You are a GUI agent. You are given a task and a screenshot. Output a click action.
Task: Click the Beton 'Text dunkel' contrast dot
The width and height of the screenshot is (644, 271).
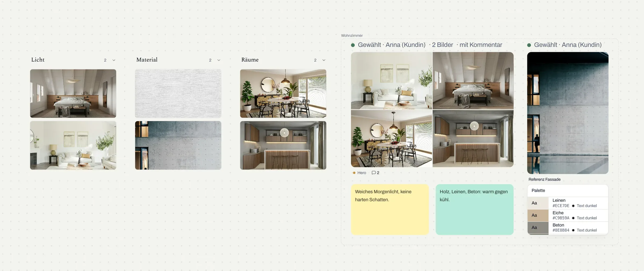click(x=573, y=230)
